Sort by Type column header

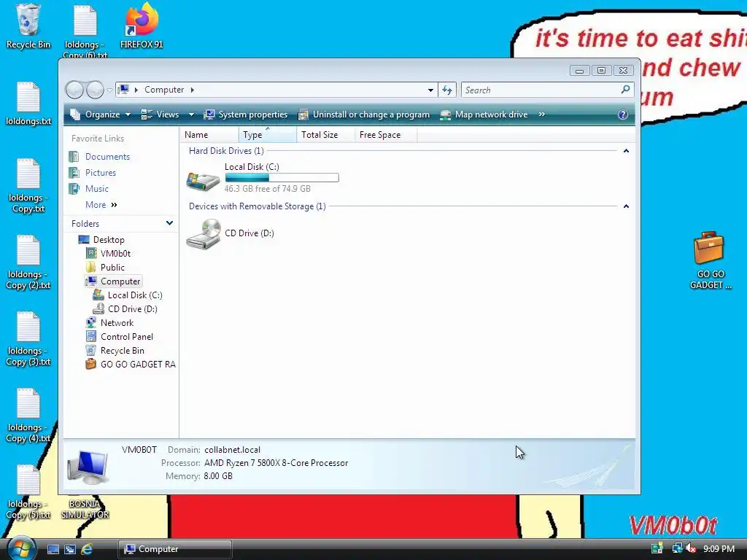click(267, 135)
